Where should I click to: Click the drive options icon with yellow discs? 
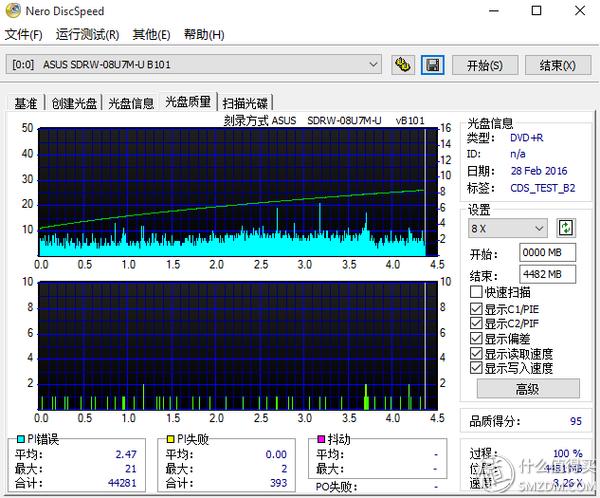tap(403, 65)
